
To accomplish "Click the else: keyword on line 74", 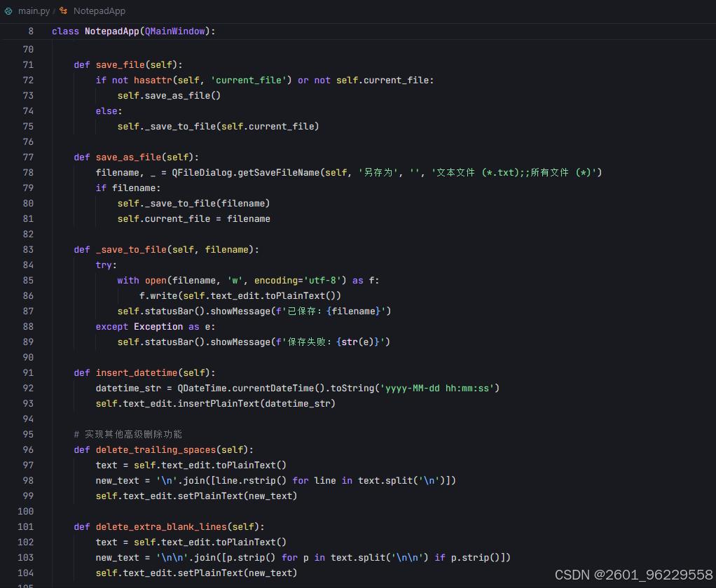I will tap(109, 111).
